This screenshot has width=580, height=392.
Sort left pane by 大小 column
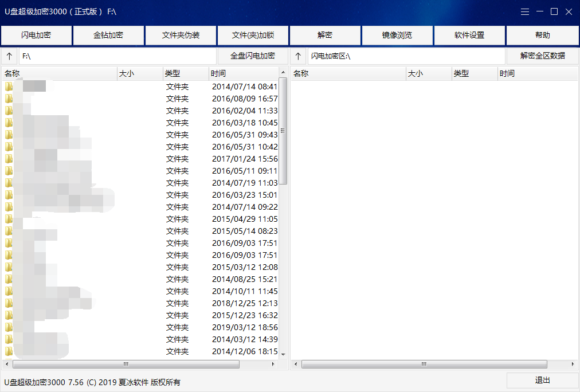click(x=140, y=73)
